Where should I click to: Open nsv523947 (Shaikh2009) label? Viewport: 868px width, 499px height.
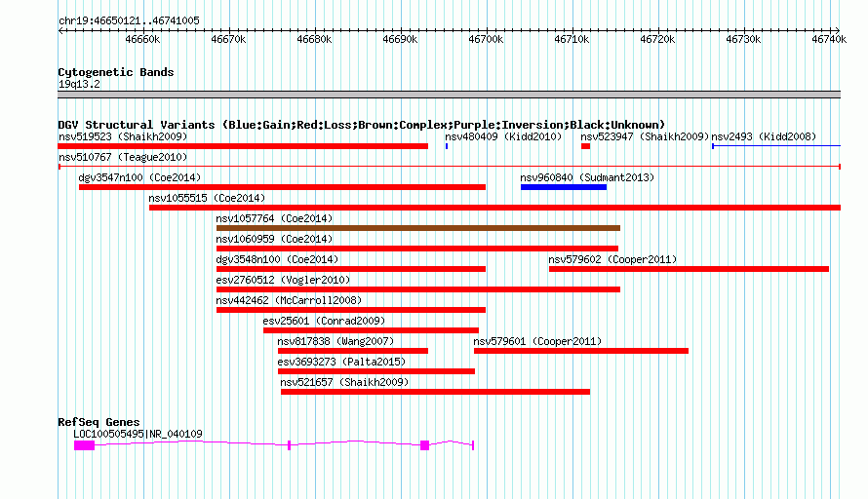tap(645, 136)
